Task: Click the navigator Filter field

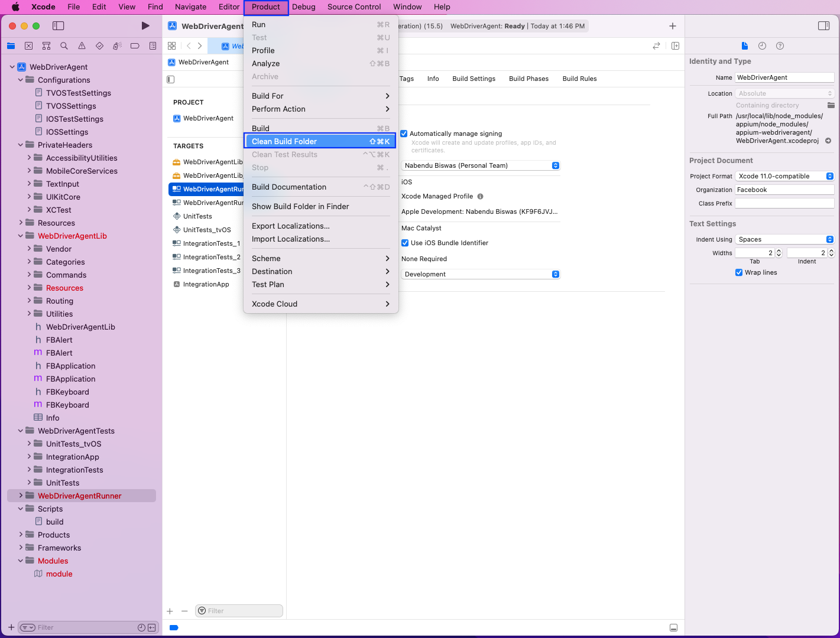Action: pos(86,627)
